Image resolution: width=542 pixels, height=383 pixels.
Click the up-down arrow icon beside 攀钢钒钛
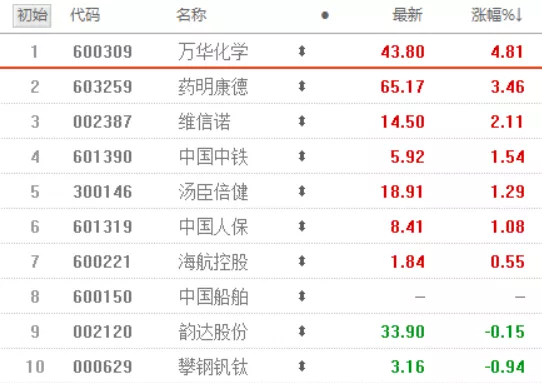302,366
